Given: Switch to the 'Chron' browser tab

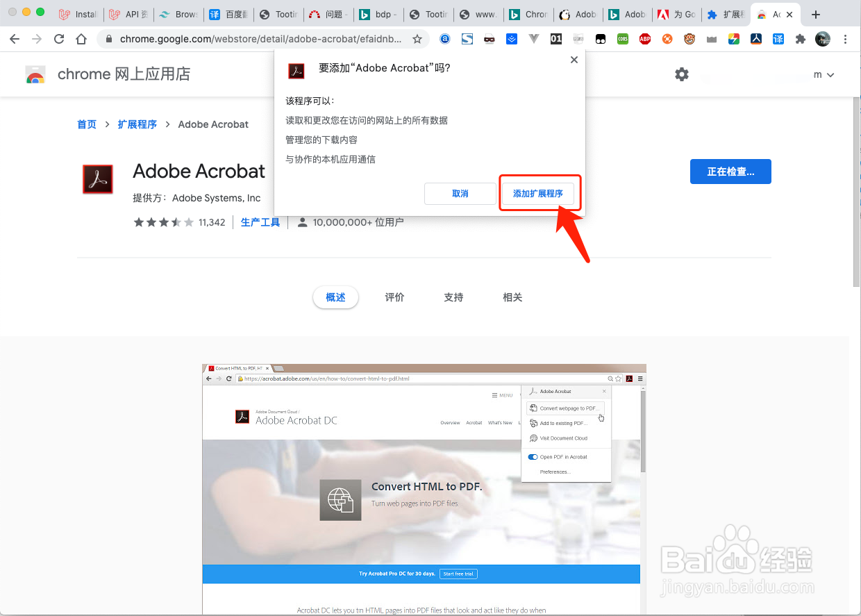Looking at the screenshot, I should [528, 15].
